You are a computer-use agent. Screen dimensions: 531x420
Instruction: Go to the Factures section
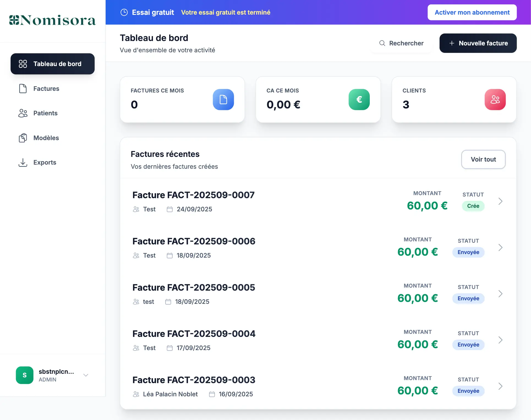[x=46, y=89]
